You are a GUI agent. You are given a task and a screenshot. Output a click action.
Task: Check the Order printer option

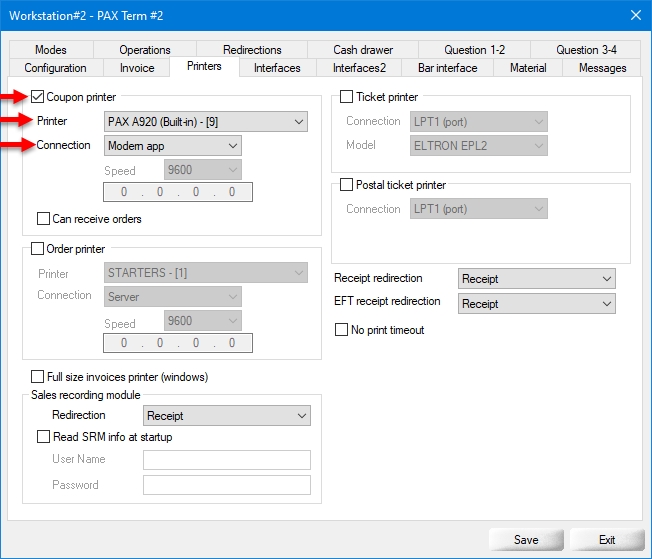click(38, 249)
